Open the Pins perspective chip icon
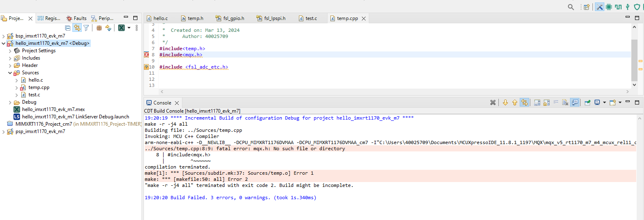This screenshot has width=644, height=220. pos(609,7)
